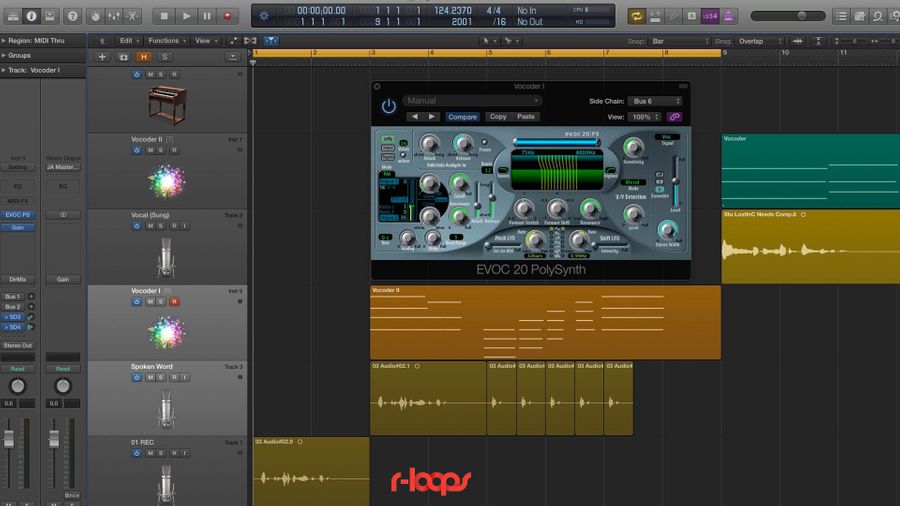Open the Drag Overlap dropdown
The width and height of the screenshot is (900, 506).
[x=759, y=41]
